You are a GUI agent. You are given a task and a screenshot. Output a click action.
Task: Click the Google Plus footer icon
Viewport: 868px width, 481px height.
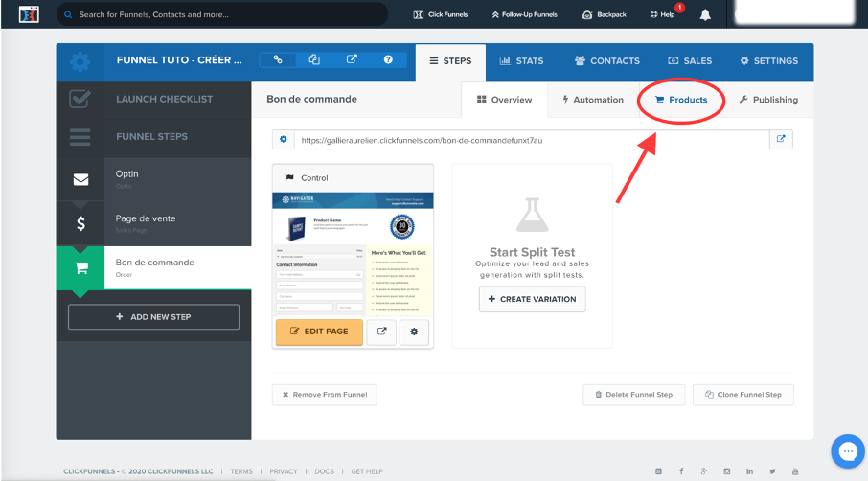pos(704,471)
